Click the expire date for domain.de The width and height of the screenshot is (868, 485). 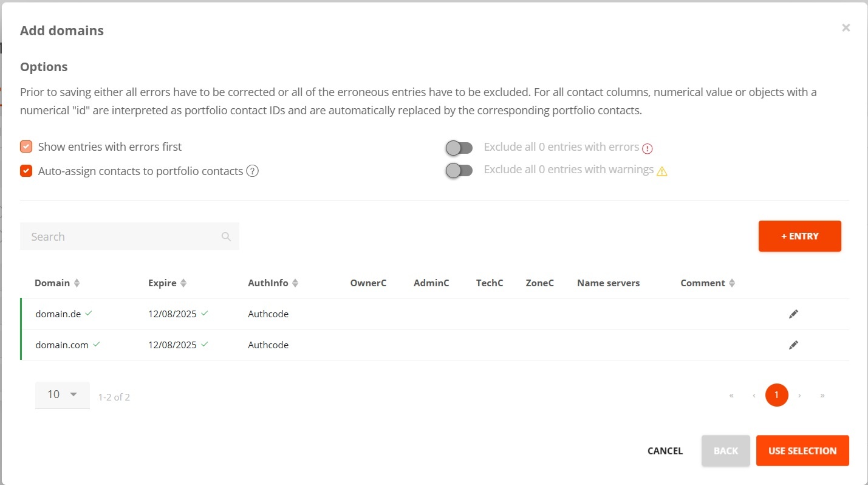tap(173, 314)
